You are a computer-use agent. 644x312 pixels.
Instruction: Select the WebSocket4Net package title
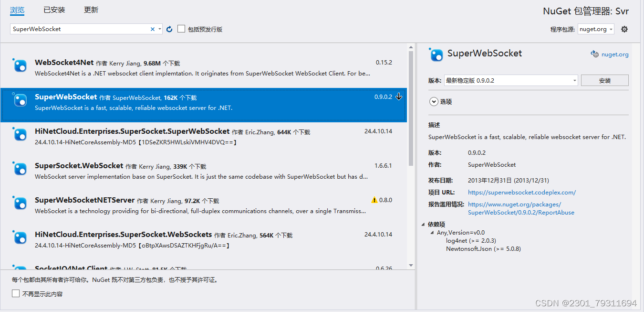(64, 63)
